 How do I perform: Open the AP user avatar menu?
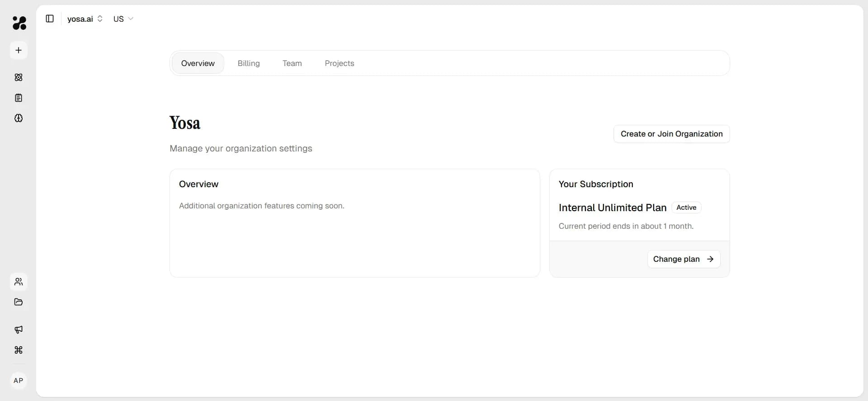[19, 381]
